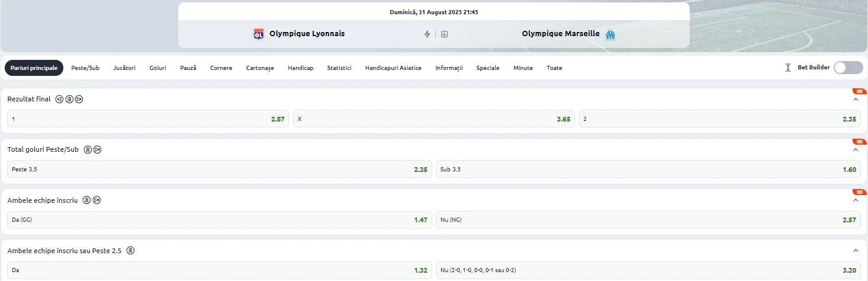Viewport: 868px width, 281px height.
Task: Select Da at odds 1.32
Action: [220, 270]
